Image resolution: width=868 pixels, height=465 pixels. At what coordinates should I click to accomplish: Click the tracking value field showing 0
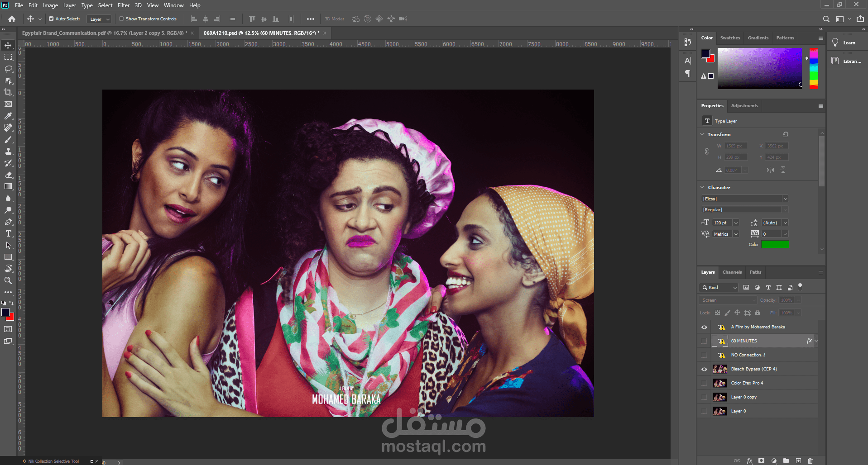[771, 234]
